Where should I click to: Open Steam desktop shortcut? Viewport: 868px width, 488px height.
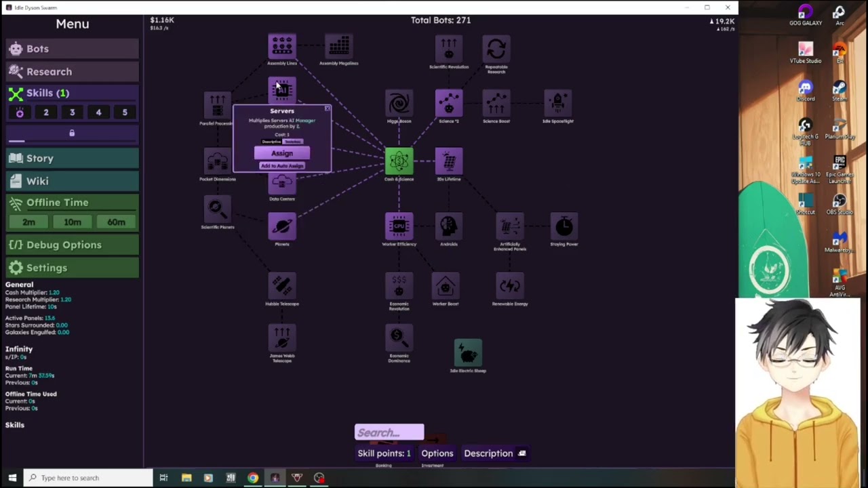(840, 91)
